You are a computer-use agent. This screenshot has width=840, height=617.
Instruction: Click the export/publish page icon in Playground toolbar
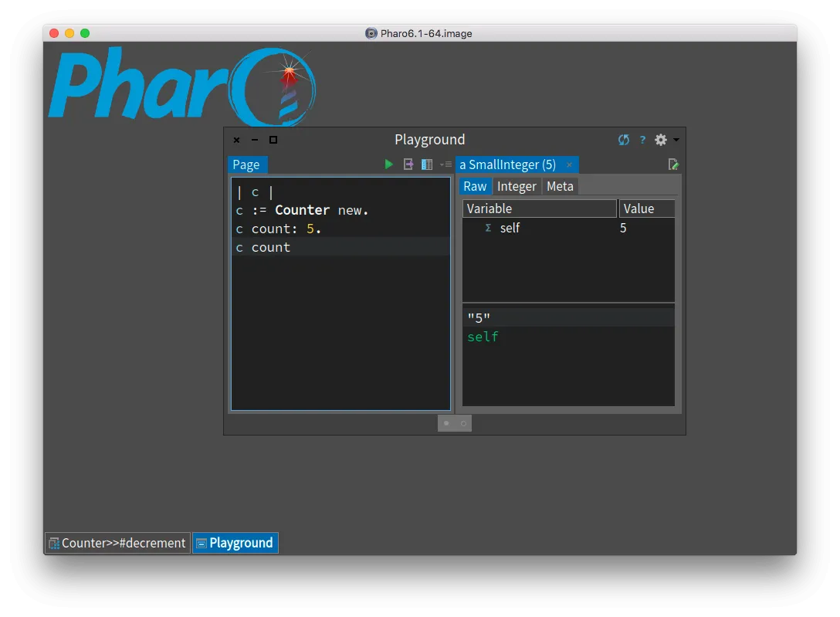click(x=408, y=164)
